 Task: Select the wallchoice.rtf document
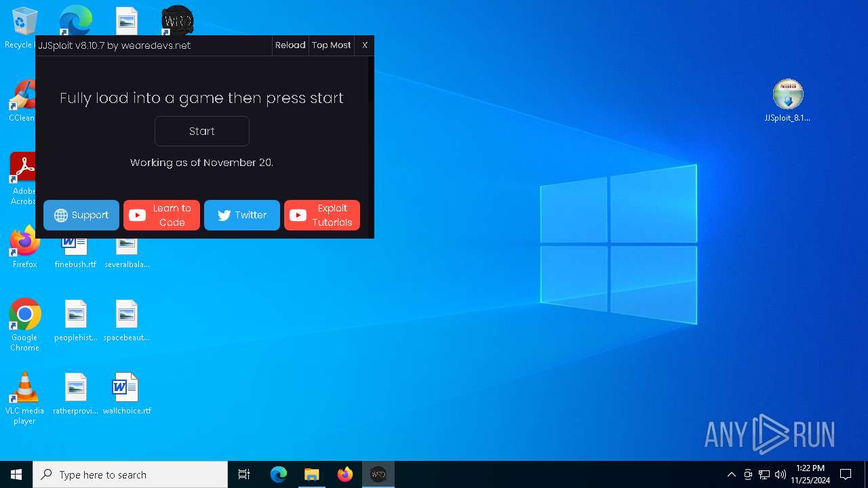[127, 394]
